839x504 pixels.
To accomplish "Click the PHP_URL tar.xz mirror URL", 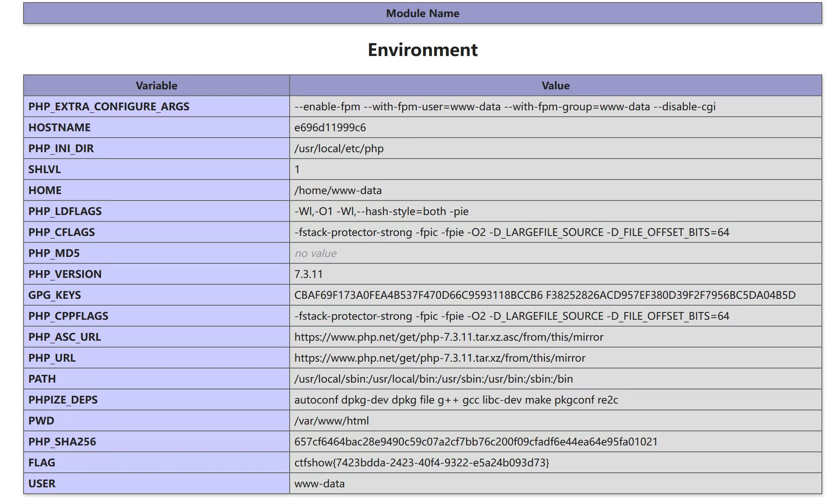I will pos(439,358).
